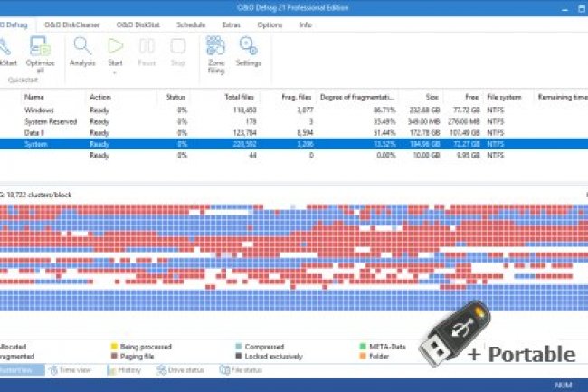Click the Pause icon
The height and width of the screenshot is (392, 588).
[147, 47]
